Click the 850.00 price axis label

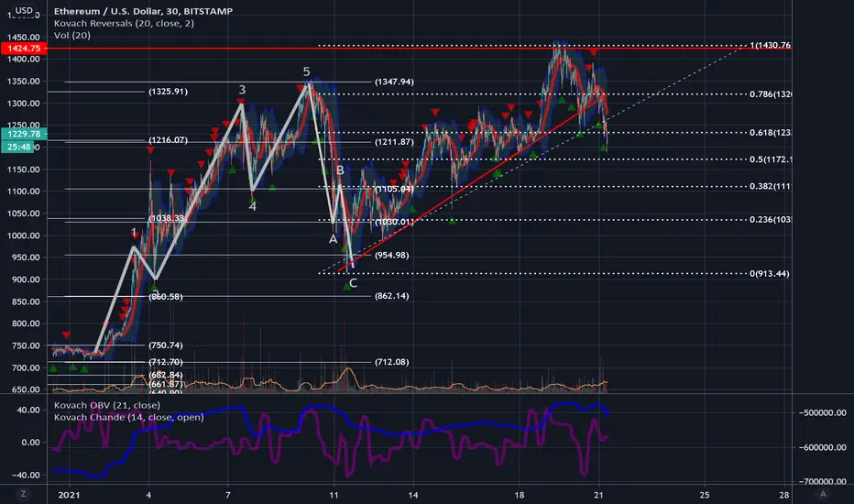coord(24,301)
